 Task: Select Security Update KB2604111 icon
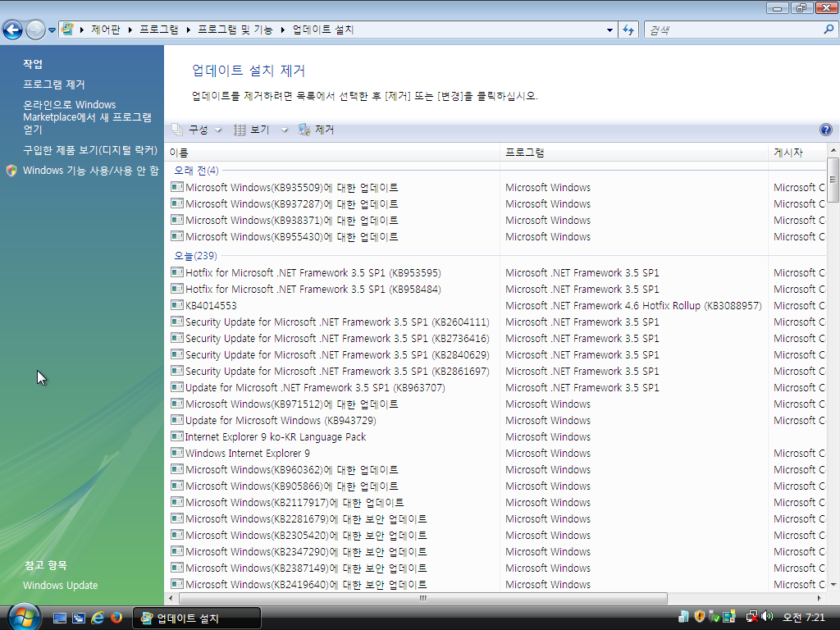click(177, 322)
